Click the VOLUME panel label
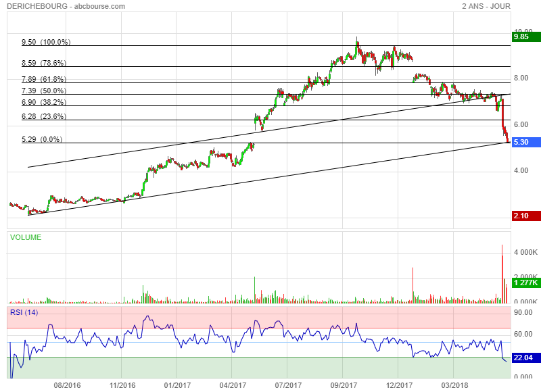Screen dimensions: 541x392 (x=26, y=237)
